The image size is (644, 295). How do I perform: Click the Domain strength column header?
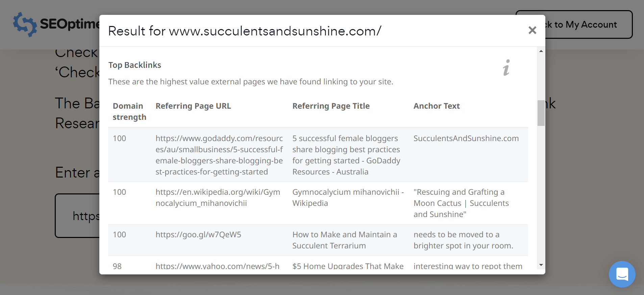click(129, 111)
